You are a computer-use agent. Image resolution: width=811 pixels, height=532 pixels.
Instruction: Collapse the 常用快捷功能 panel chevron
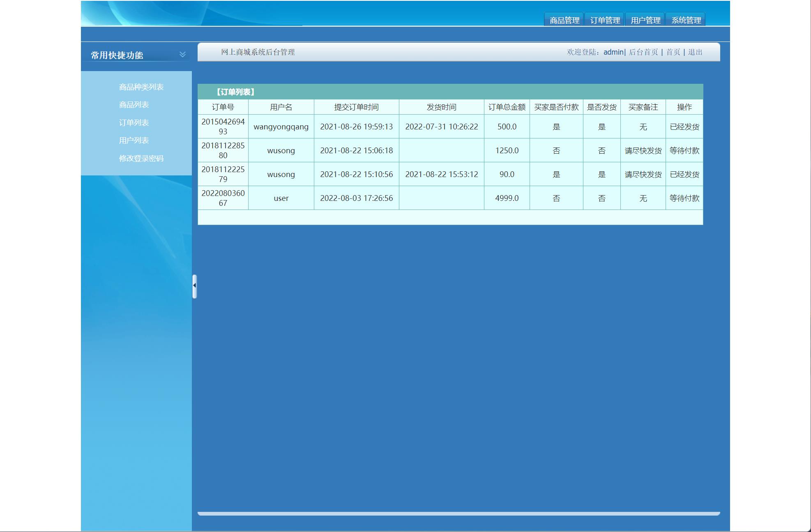click(182, 54)
